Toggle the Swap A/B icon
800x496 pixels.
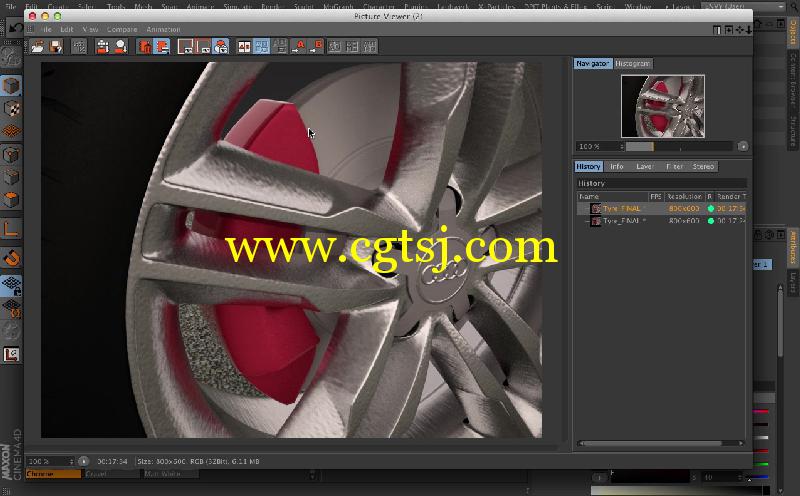262,47
